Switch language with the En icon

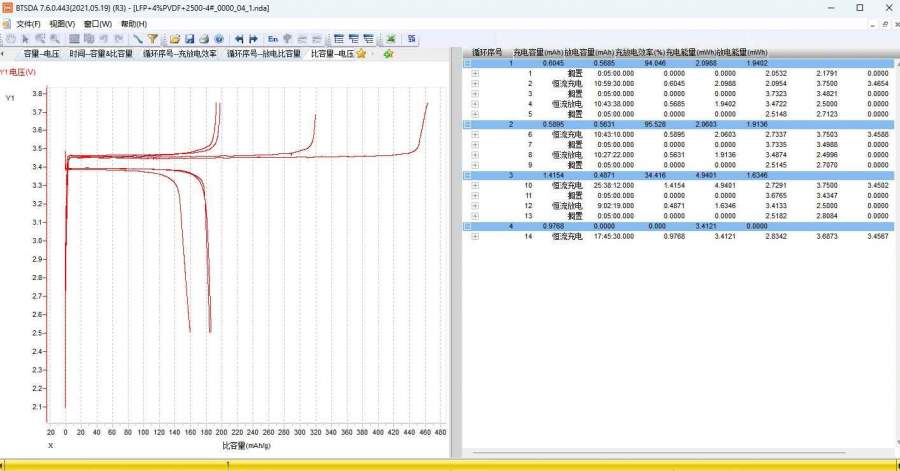(273, 39)
